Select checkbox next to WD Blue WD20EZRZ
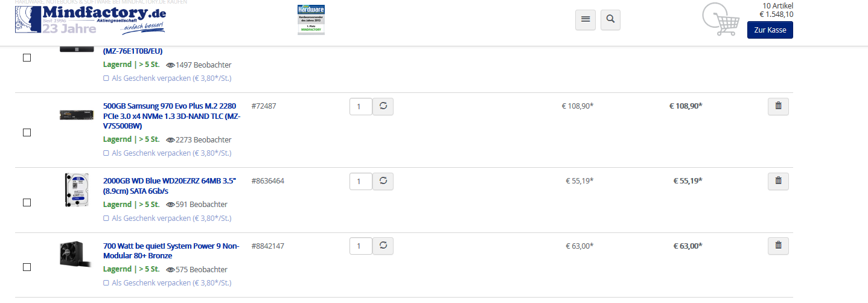 point(27,203)
